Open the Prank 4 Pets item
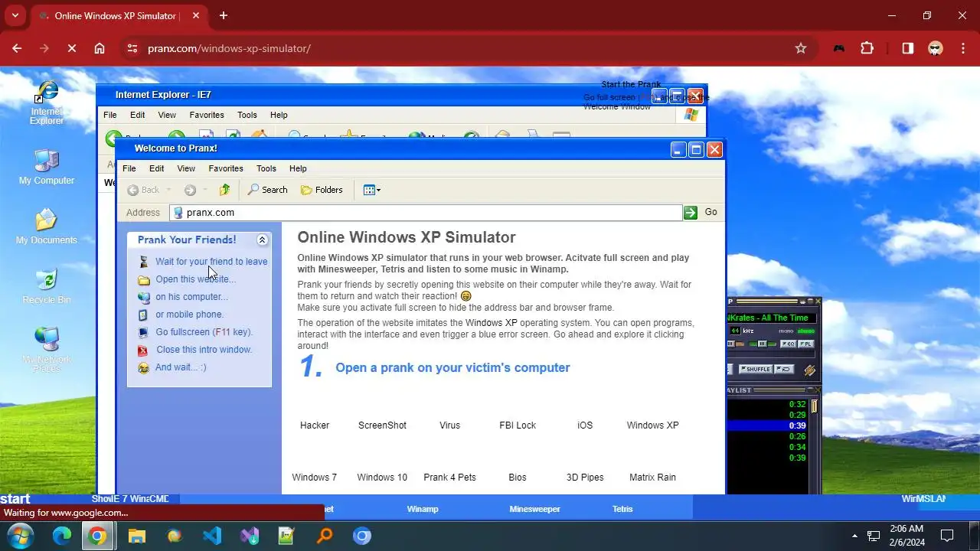This screenshot has width=980, height=551. [449, 478]
